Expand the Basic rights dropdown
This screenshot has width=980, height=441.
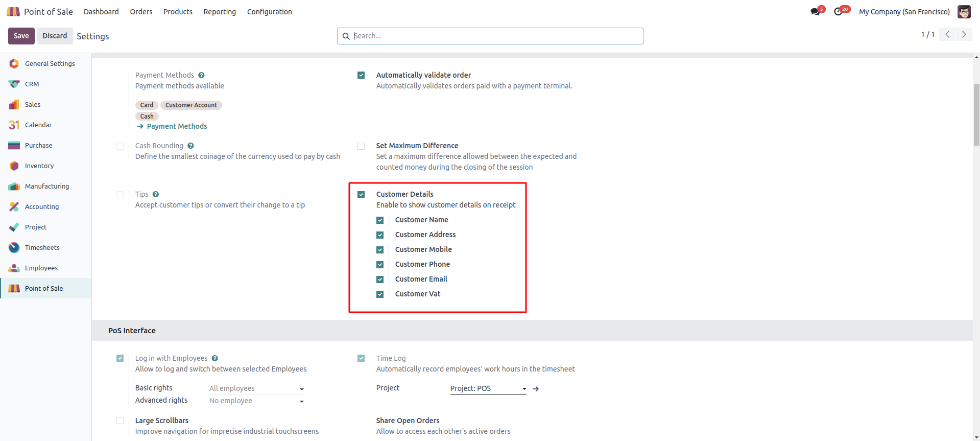point(302,389)
